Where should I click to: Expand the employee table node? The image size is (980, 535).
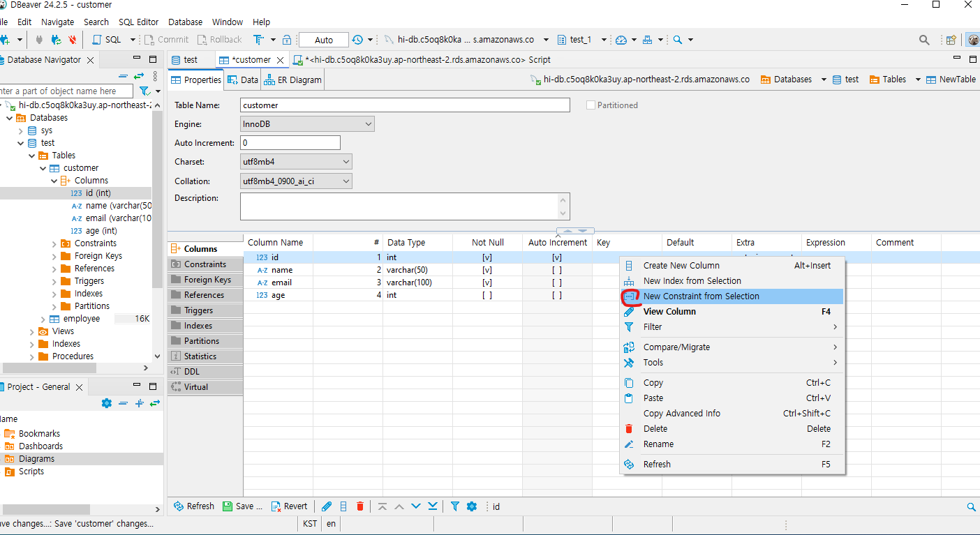[x=43, y=319]
